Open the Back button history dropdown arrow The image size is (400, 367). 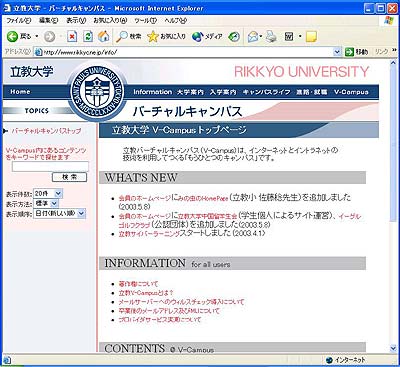37,36
